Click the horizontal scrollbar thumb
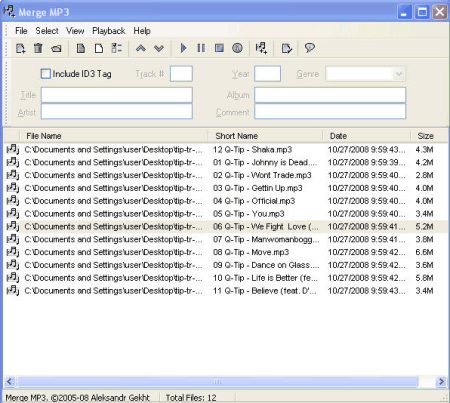 (x=217, y=382)
